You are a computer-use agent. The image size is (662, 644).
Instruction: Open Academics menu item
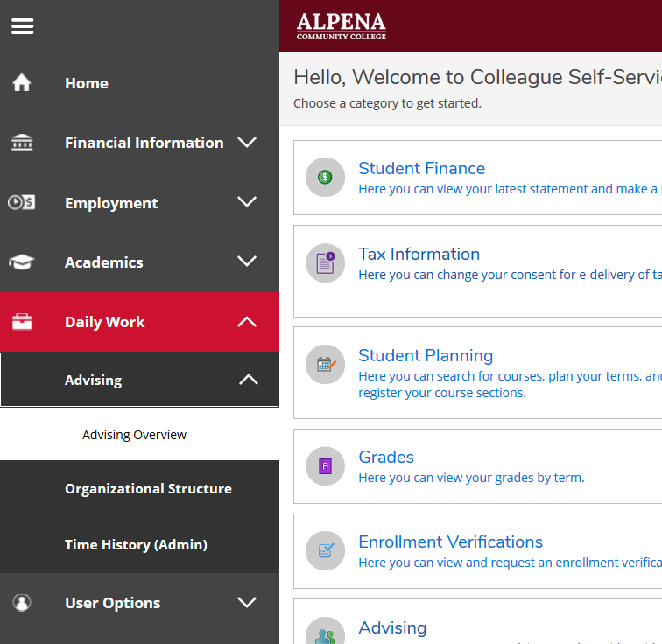[x=104, y=262]
